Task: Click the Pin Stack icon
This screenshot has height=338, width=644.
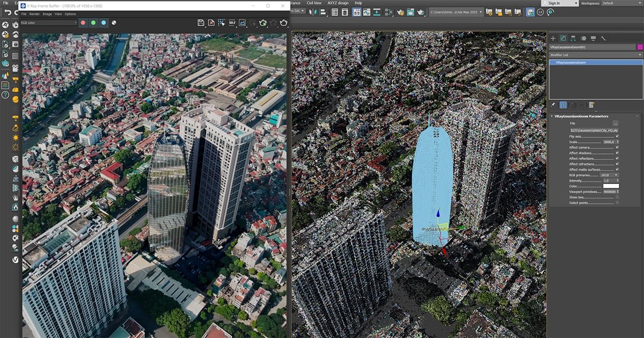Action: point(553,105)
